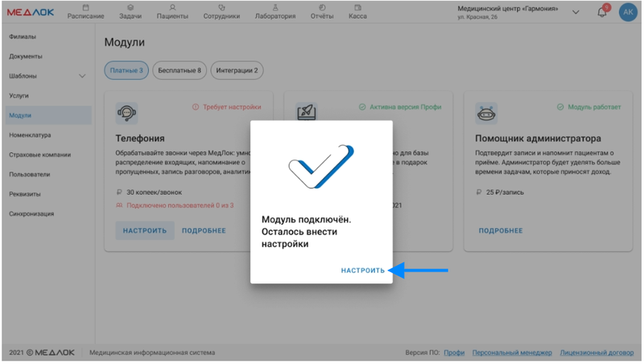This screenshot has height=364, width=644.
Task: Click ПОДРОБНЕЕ on Помощник администратора card
Action: 501,230
